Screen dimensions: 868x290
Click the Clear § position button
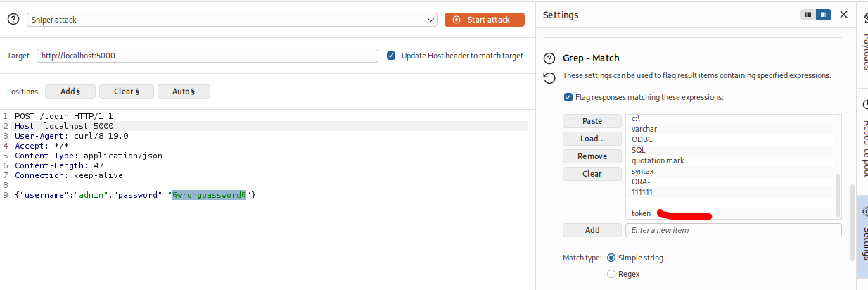[x=127, y=92]
